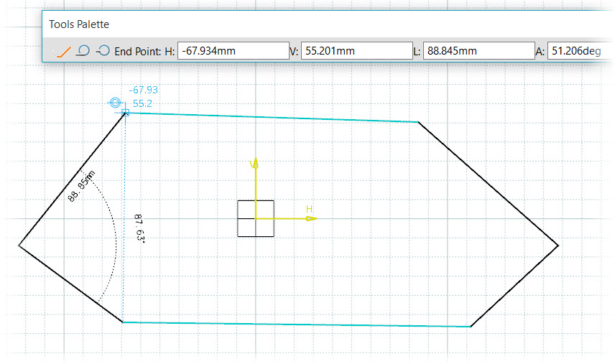Select the Tangent Arc profile icon
Image resolution: width=615 pixels, height=364 pixels.
83,51
